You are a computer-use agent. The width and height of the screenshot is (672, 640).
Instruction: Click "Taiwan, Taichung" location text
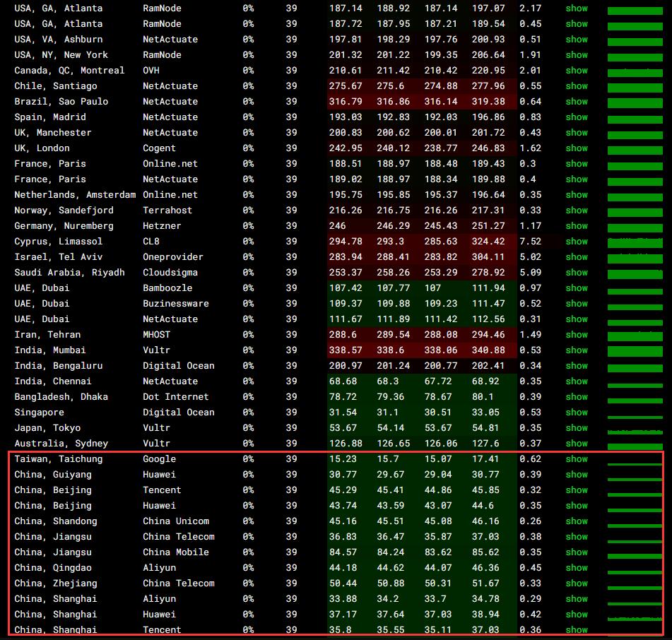(58, 459)
